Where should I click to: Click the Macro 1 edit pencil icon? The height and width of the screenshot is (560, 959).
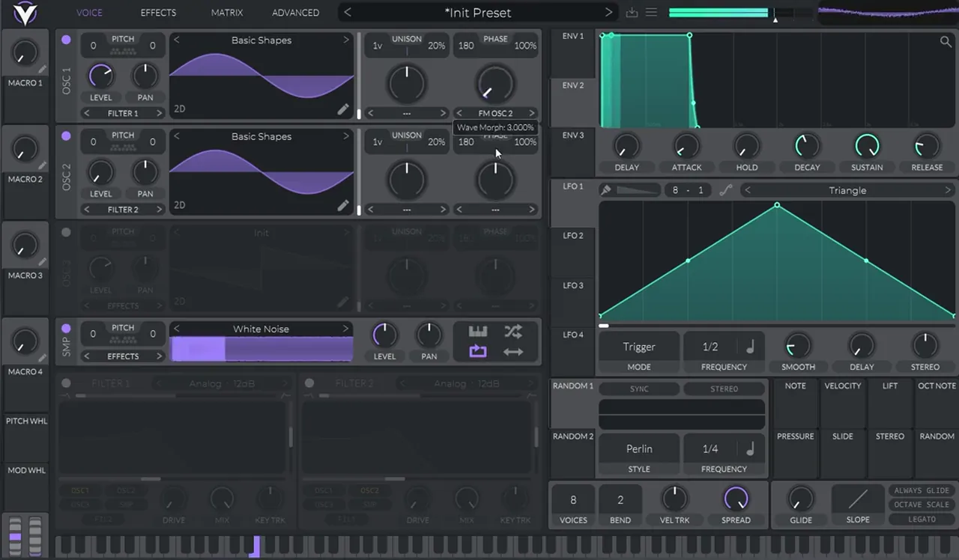pos(43,70)
